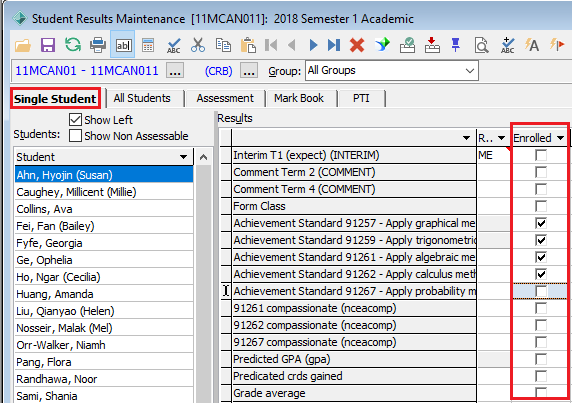Click the green refresh arrows icon
The image size is (572, 403).
[73, 45]
